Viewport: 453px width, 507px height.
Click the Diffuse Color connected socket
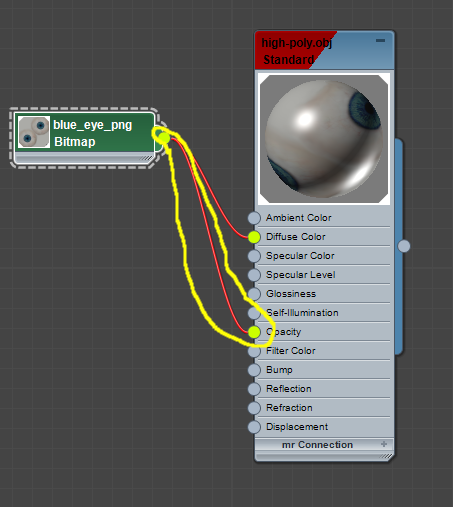click(254, 237)
